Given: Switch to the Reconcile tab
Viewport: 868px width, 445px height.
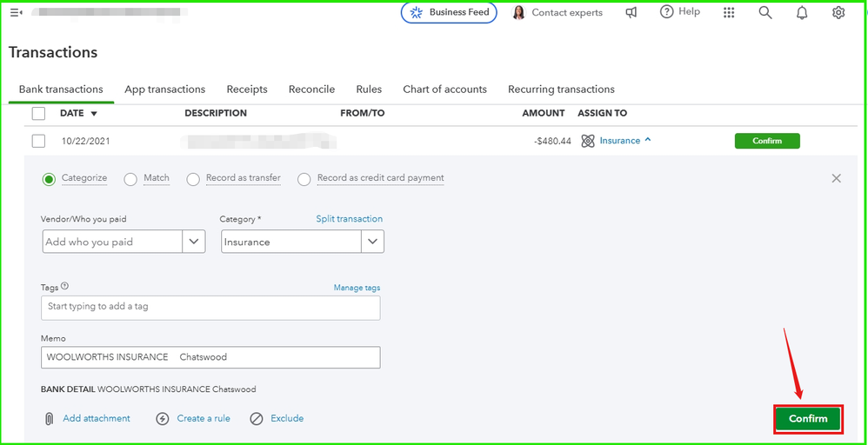Looking at the screenshot, I should click(311, 90).
